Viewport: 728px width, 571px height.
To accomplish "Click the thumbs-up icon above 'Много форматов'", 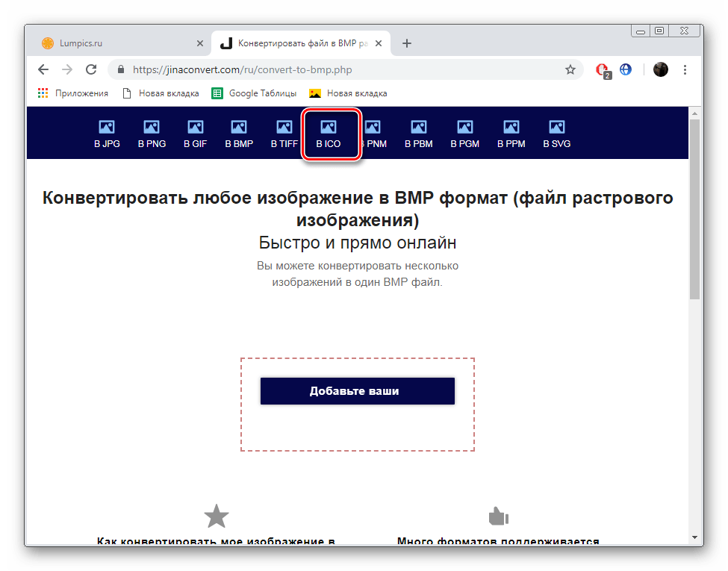I will 499,516.
